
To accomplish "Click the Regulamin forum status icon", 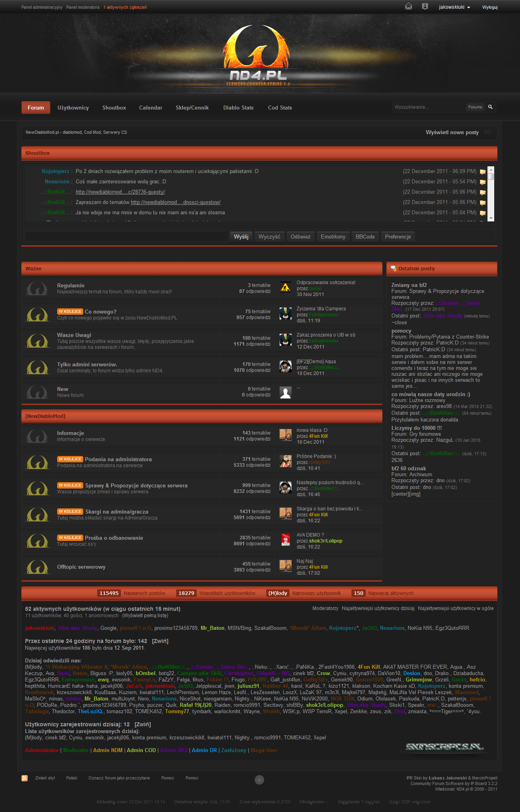I will tap(37, 289).
